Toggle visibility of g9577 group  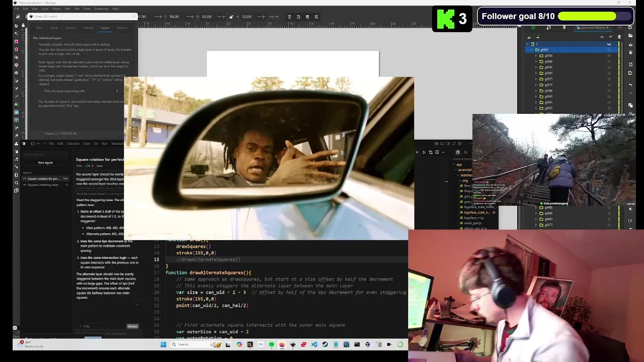[609, 79]
